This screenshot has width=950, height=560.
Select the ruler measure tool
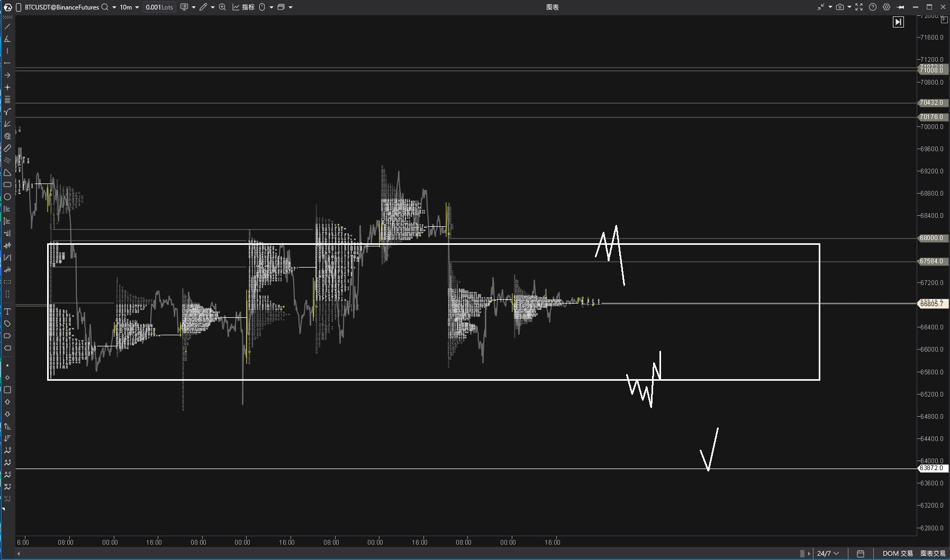point(7,148)
